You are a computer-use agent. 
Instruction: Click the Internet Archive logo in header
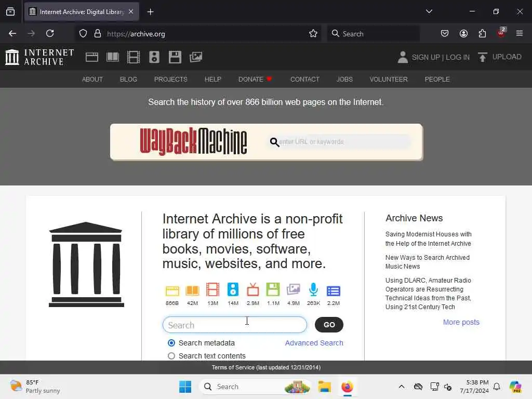[x=39, y=57]
